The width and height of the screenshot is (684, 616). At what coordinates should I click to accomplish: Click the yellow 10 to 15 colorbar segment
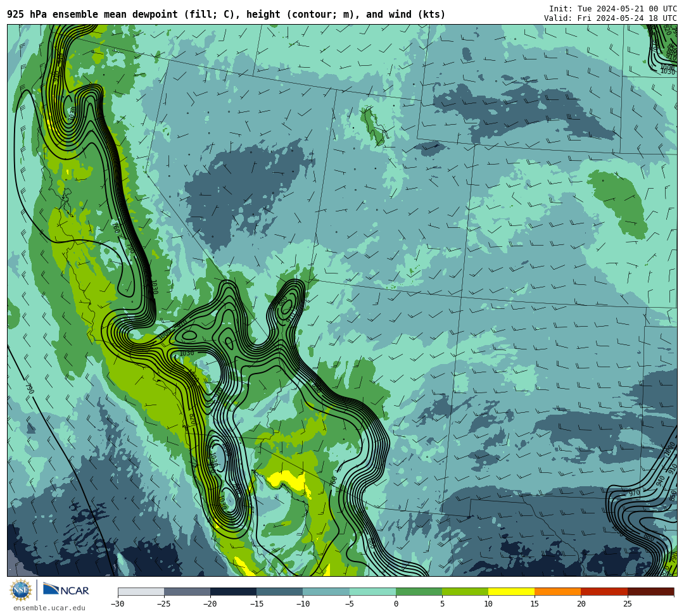[511, 591]
